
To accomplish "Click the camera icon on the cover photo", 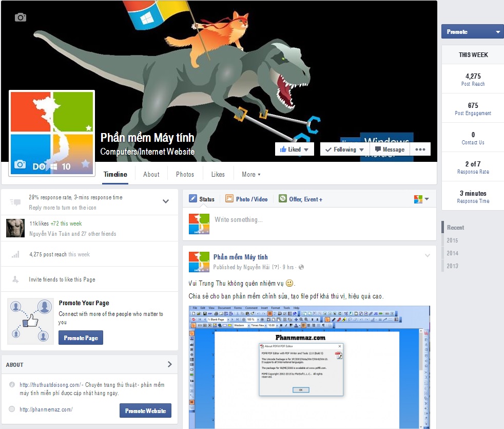I will point(20,17).
